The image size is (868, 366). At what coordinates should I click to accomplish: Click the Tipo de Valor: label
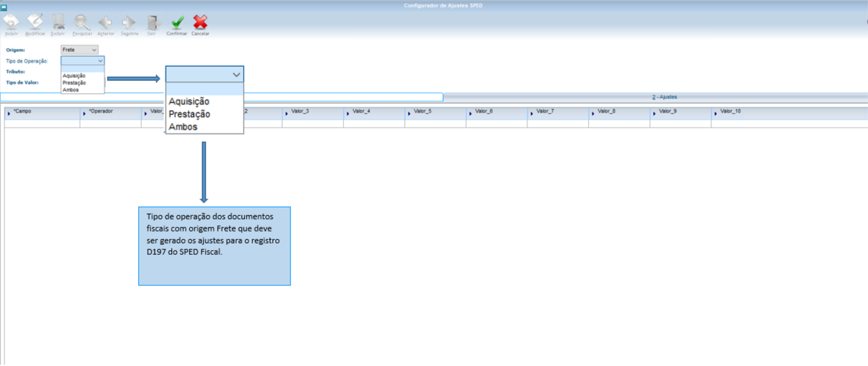(x=22, y=82)
